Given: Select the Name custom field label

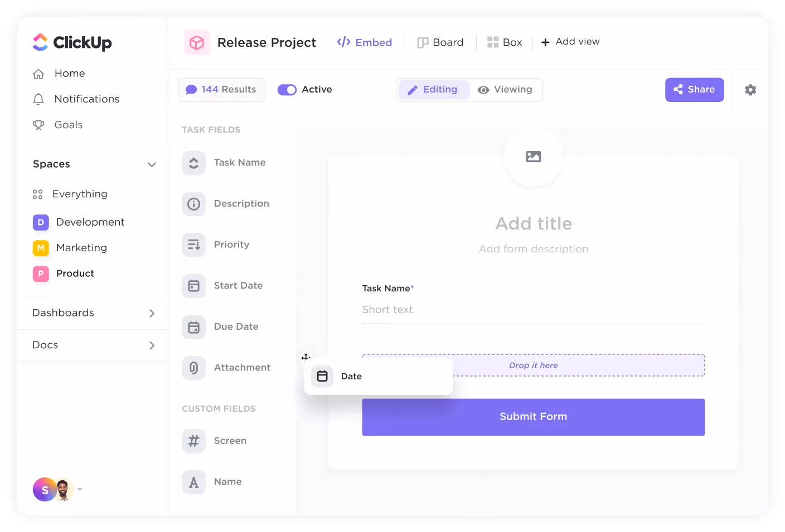Looking at the screenshot, I should (227, 482).
